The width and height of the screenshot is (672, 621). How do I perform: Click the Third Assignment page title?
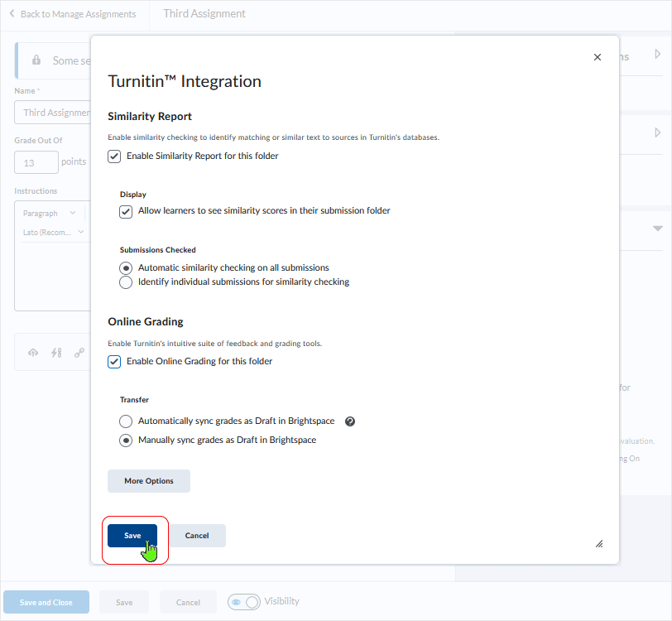(x=204, y=14)
